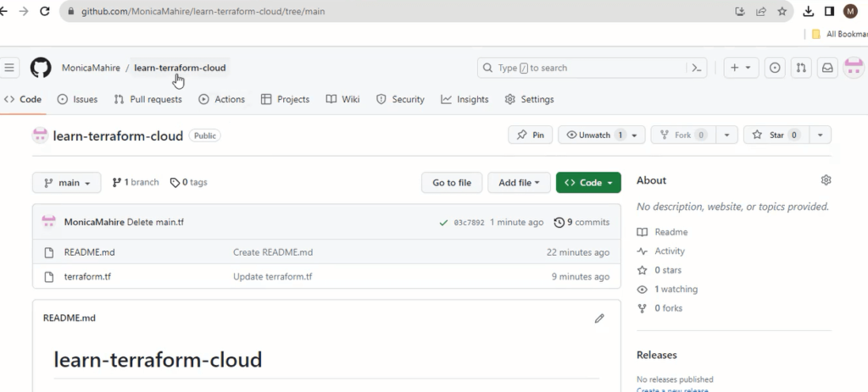Unwatch the repository

tap(601, 135)
